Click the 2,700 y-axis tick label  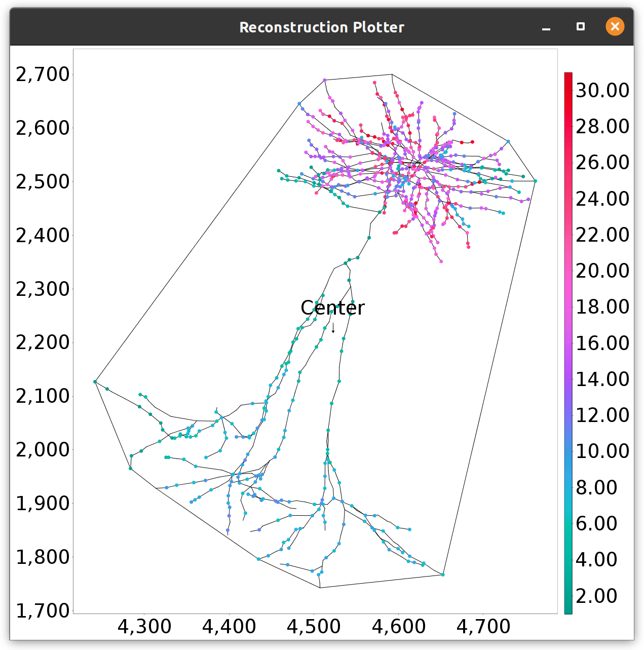43,74
